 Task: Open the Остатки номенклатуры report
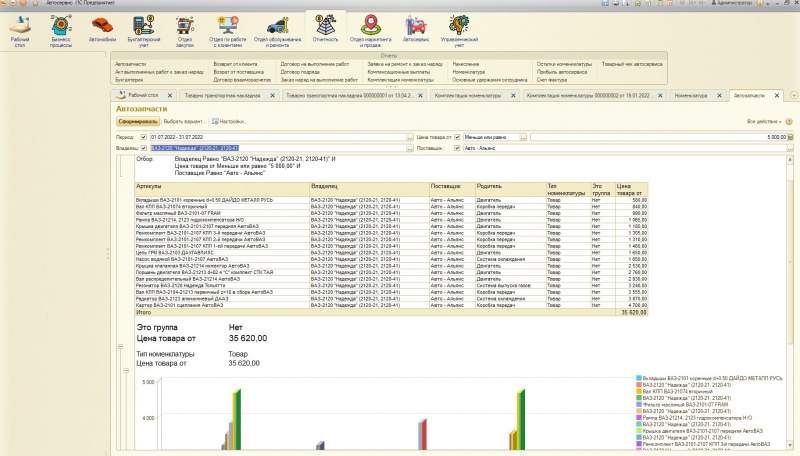564,64
